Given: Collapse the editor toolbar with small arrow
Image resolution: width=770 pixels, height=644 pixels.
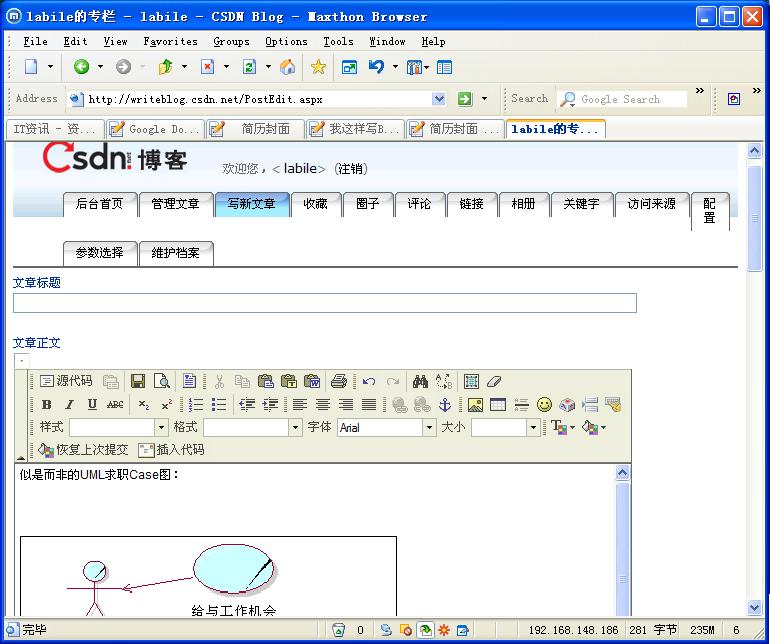Looking at the screenshot, I should coord(21,456).
